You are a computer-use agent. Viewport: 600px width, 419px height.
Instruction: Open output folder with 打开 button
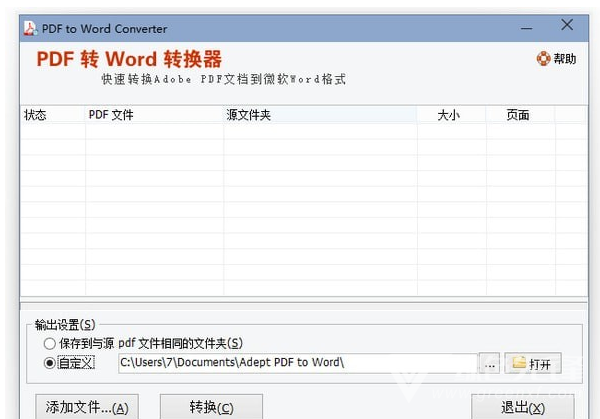(x=533, y=364)
